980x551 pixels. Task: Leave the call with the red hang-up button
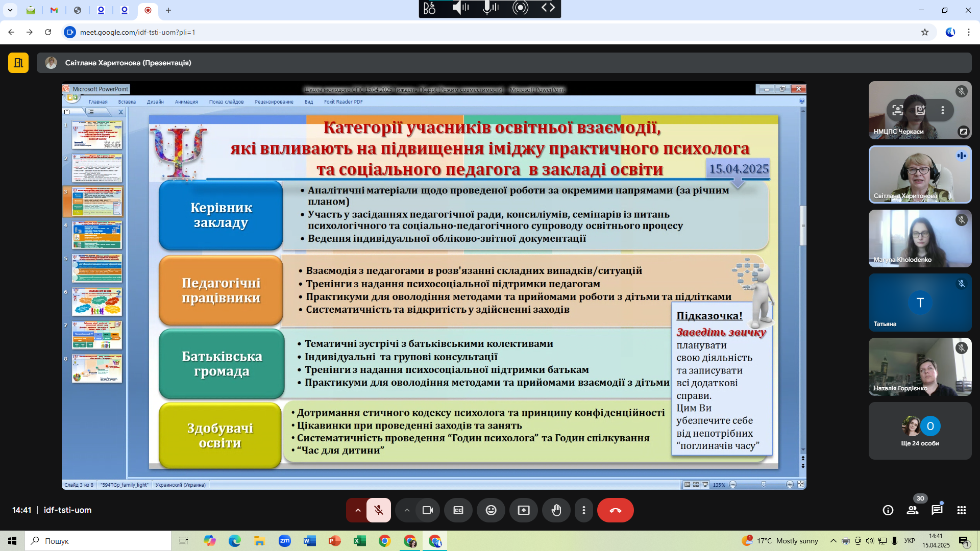[x=616, y=510]
